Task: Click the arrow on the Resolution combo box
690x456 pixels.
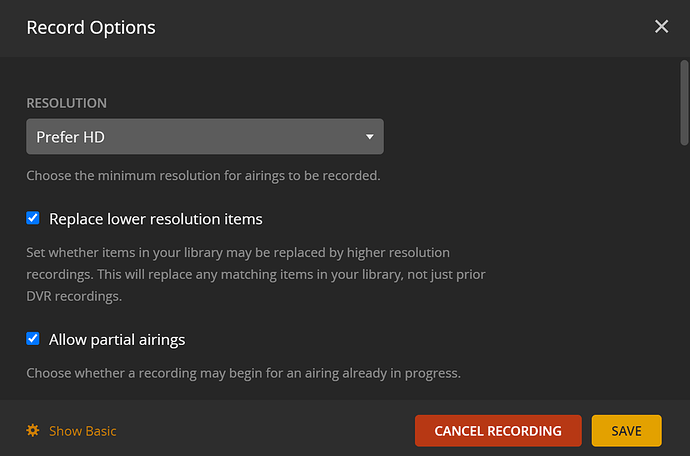Action: coord(369,137)
